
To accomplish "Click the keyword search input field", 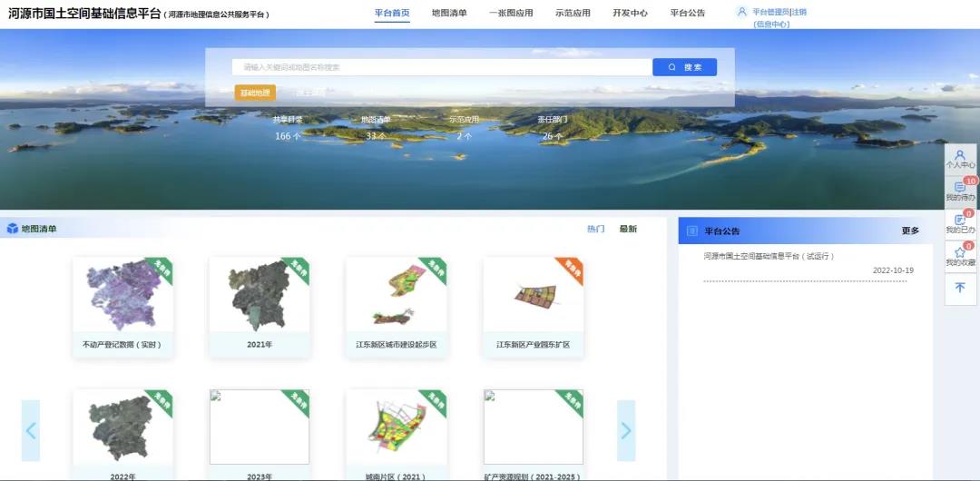I will click(442, 67).
